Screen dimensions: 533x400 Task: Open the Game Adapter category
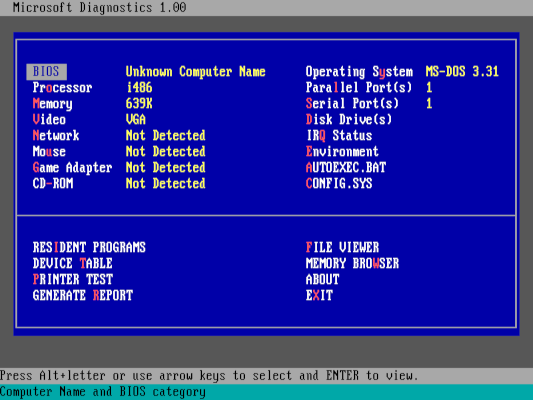pyautogui.click(x=72, y=168)
